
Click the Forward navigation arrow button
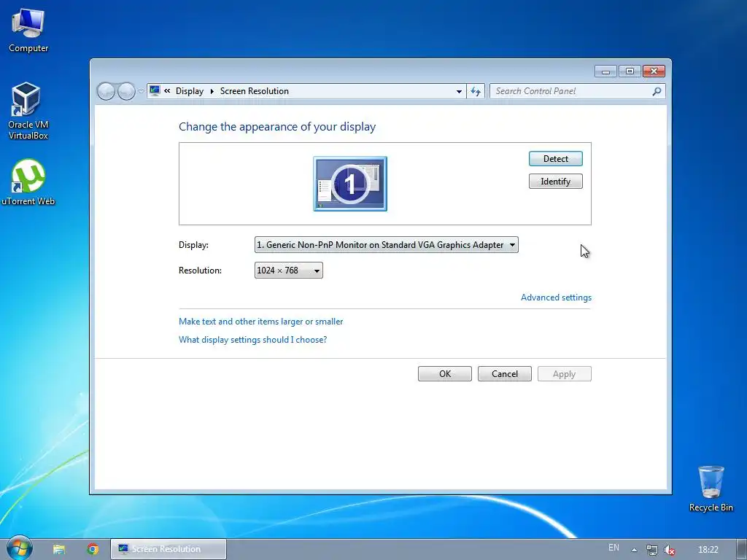[126, 91]
